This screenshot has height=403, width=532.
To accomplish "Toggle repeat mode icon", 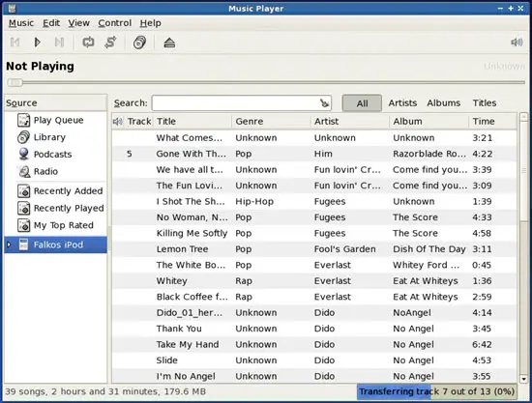I will 88,43.
